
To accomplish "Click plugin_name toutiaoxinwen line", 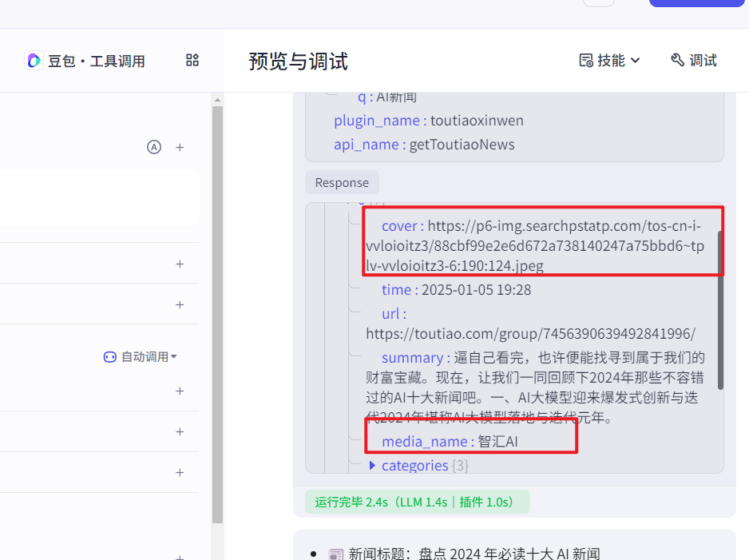I will (x=429, y=121).
